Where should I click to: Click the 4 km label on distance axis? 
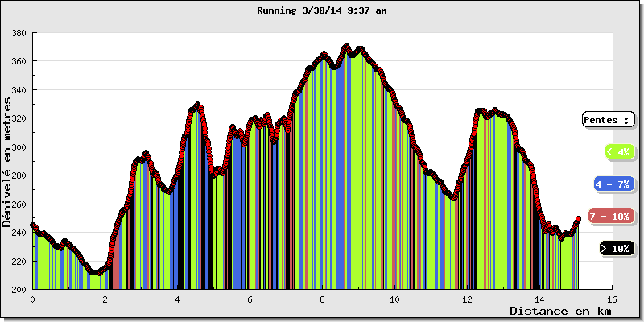177,299
